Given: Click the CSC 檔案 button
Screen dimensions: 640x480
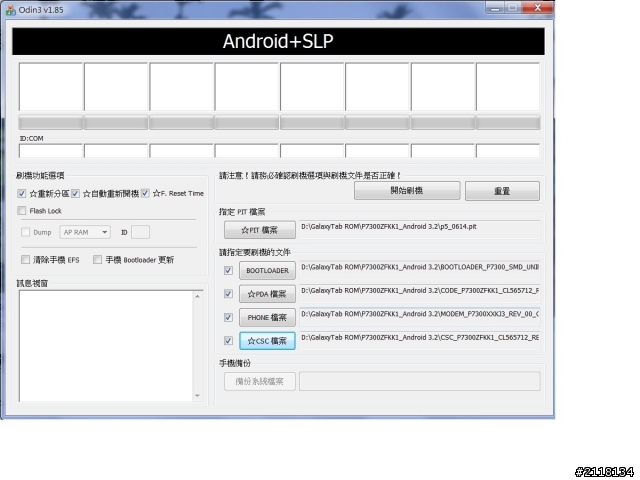Looking at the screenshot, I should (267, 341).
